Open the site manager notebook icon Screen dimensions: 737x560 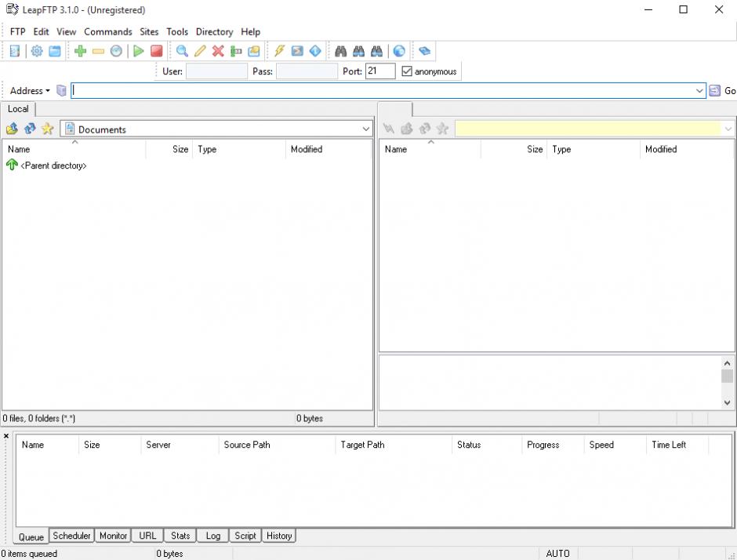pos(15,51)
